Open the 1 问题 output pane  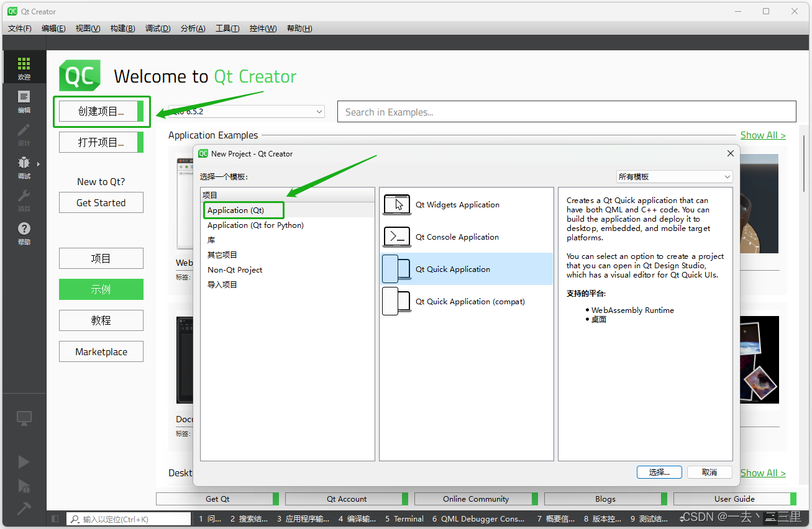pos(210,518)
